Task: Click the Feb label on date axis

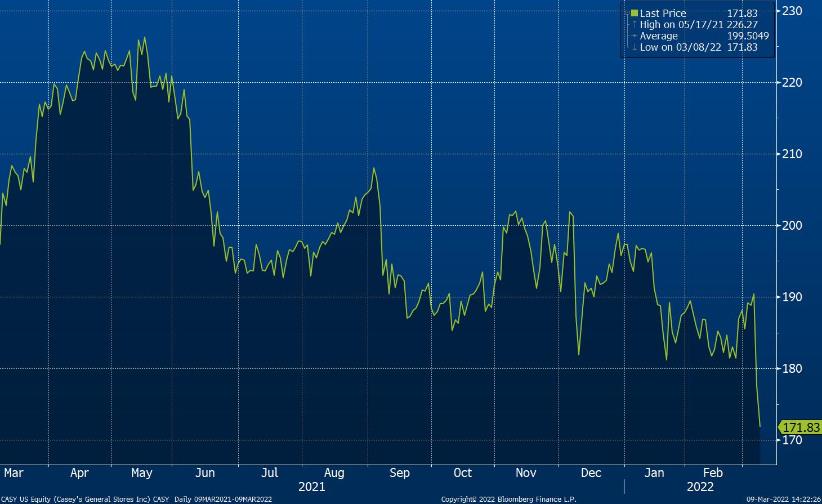Action: coord(713,472)
